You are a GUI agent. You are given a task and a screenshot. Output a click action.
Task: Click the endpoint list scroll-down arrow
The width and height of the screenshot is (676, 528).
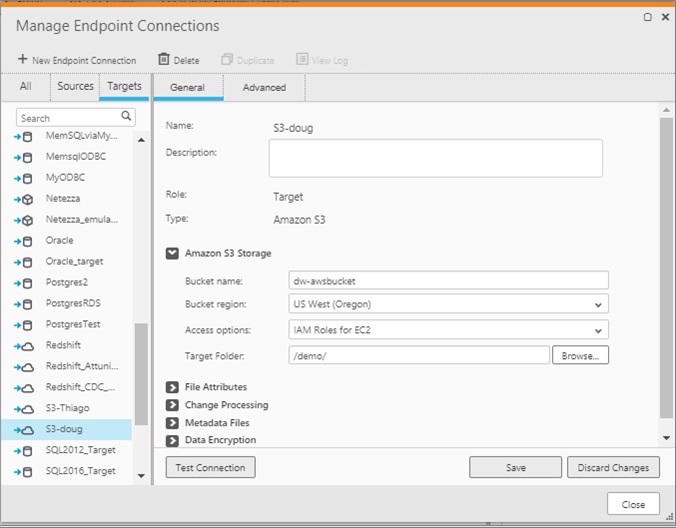(x=141, y=476)
